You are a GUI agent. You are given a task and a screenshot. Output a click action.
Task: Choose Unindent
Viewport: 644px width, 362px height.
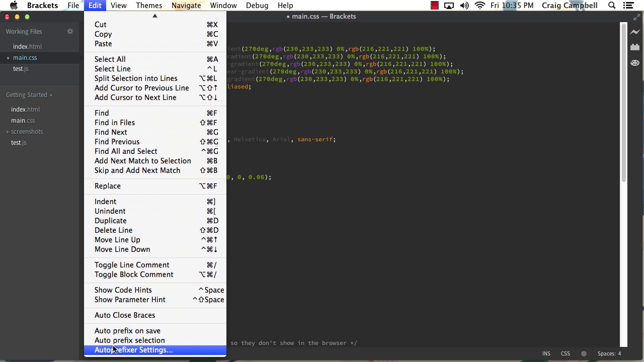(x=155, y=211)
